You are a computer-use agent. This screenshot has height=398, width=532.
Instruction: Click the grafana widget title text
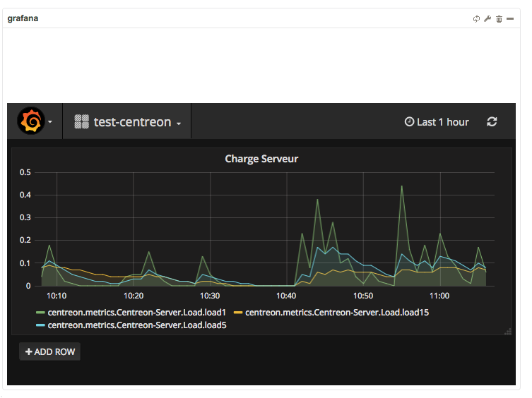[x=23, y=18]
